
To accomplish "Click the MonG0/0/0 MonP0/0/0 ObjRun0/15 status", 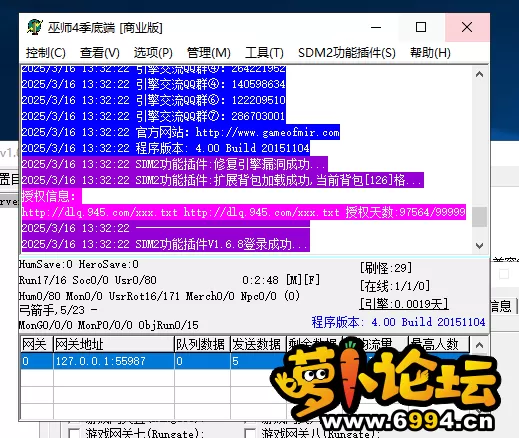I will 109,325.
